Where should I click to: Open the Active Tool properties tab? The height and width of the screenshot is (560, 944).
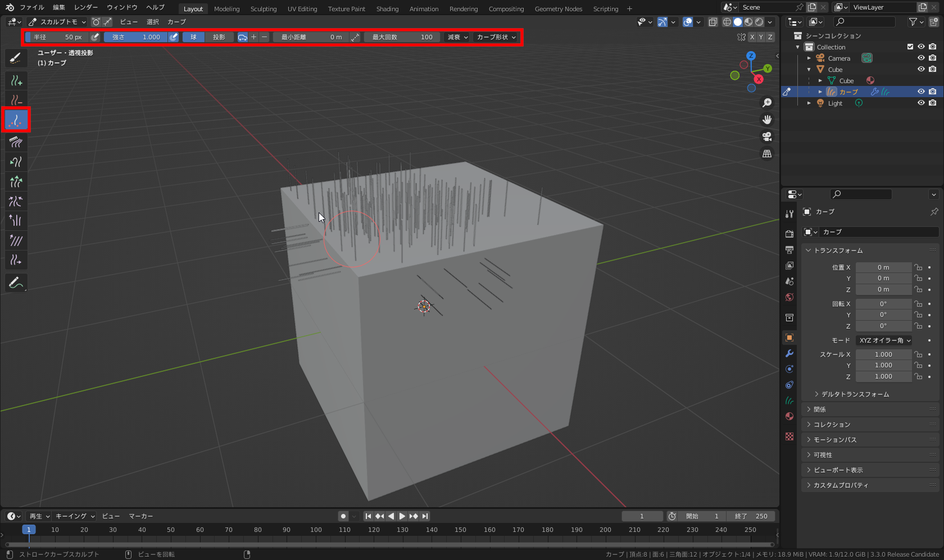tap(789, 214)
